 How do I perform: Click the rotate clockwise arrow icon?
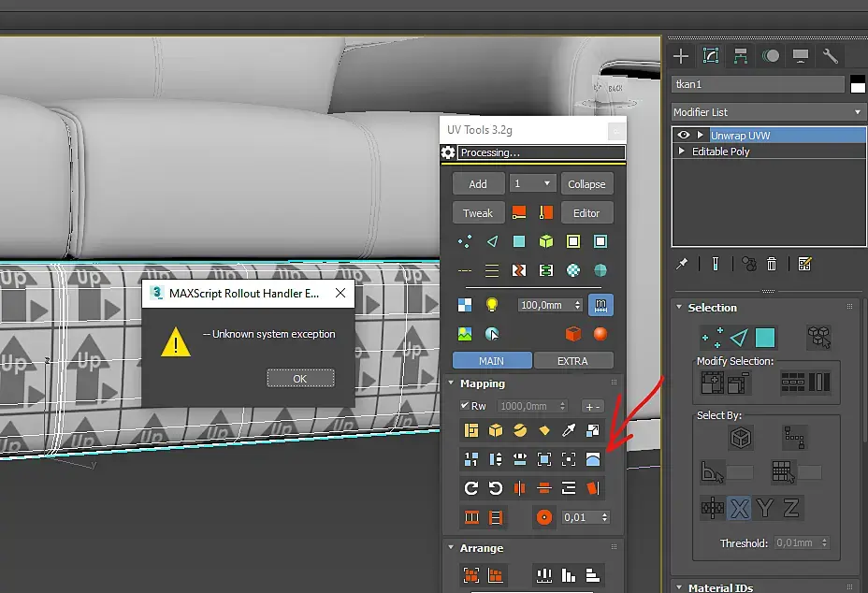pyautogui.click(x=471, y=488)
